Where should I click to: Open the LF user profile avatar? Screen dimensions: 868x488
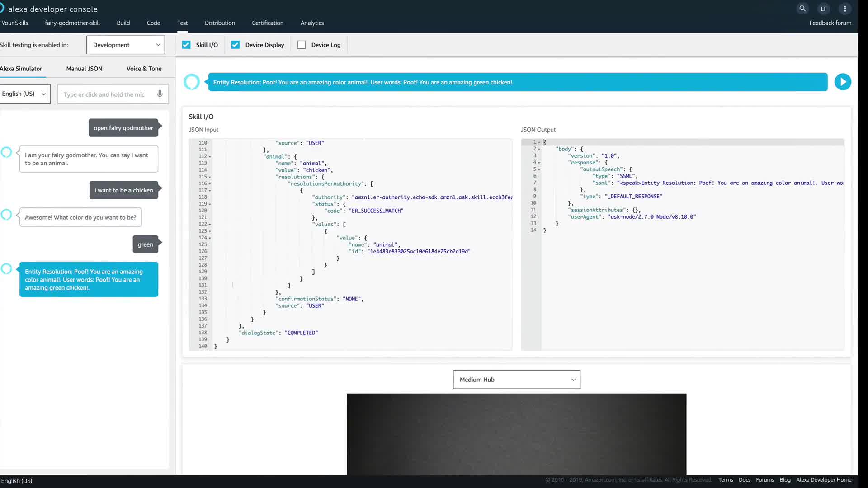824,9
